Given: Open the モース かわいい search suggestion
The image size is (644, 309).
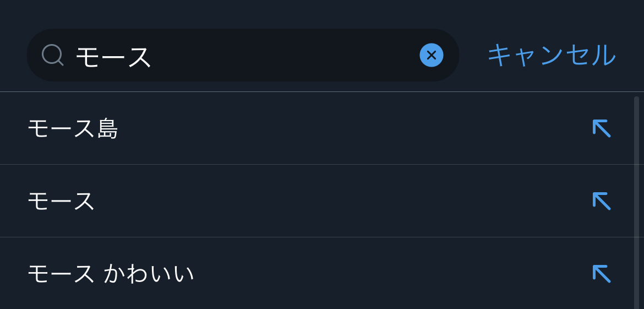Looking at the screenshot, I should point(110,274).
